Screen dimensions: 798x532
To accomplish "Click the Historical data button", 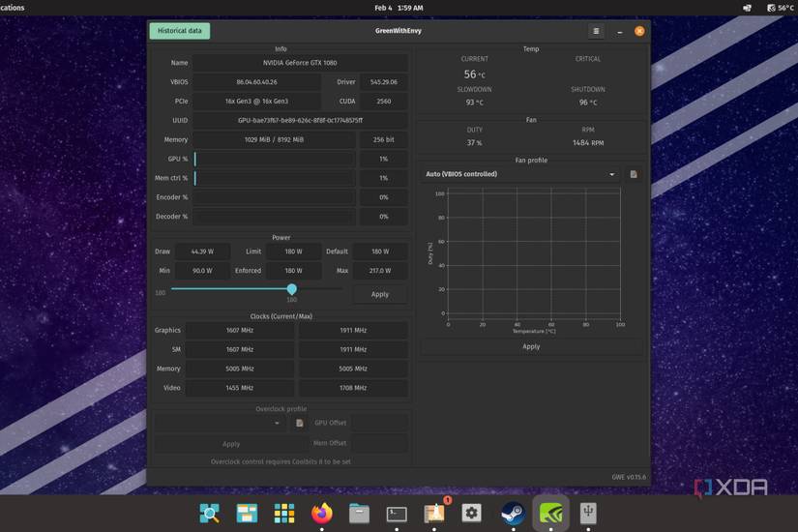I will click(180, 31).
